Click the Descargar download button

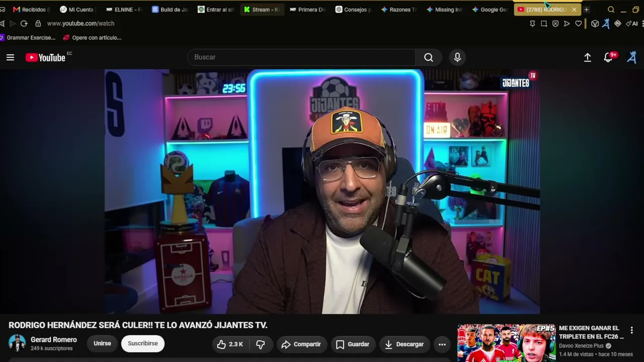click(405, 344)
